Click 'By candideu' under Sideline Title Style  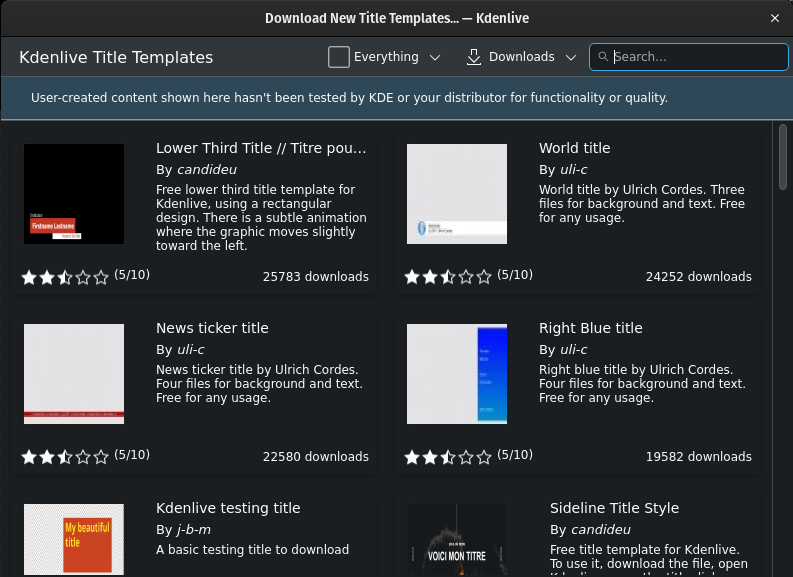pyautogui.click(x=590, y=529)
